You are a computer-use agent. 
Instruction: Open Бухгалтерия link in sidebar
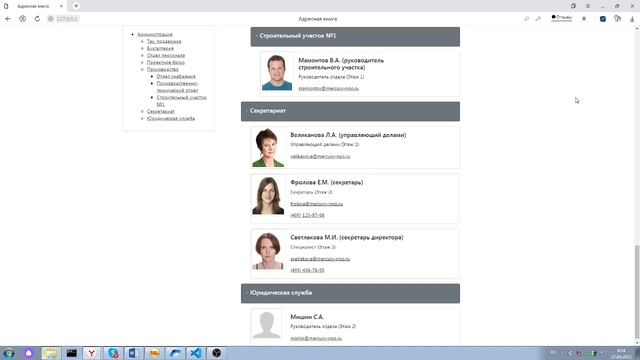pyautogui.click(x=160, y=48)
